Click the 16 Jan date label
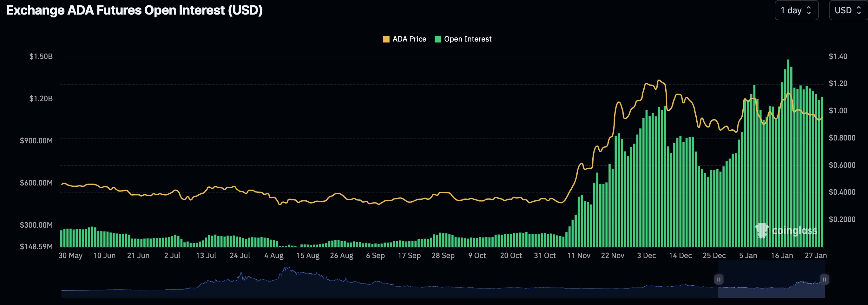868x305 pixels. click(x=782, y=256)
